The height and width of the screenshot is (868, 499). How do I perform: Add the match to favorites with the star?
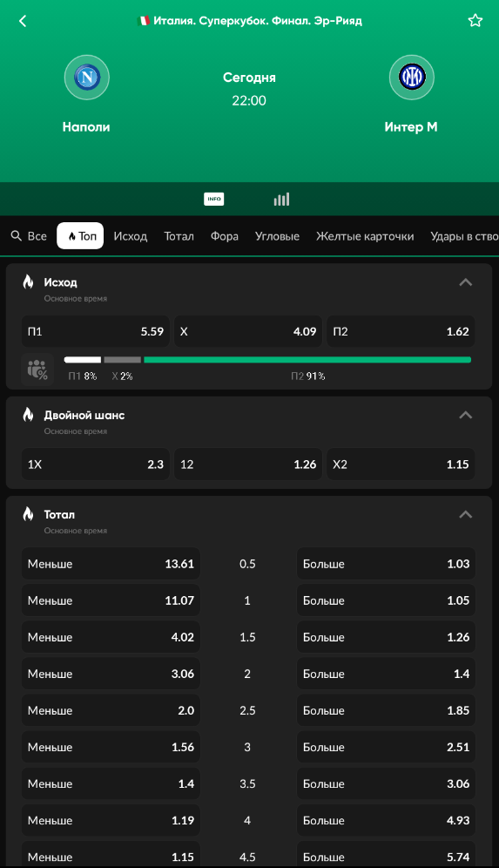click(475, 21)
